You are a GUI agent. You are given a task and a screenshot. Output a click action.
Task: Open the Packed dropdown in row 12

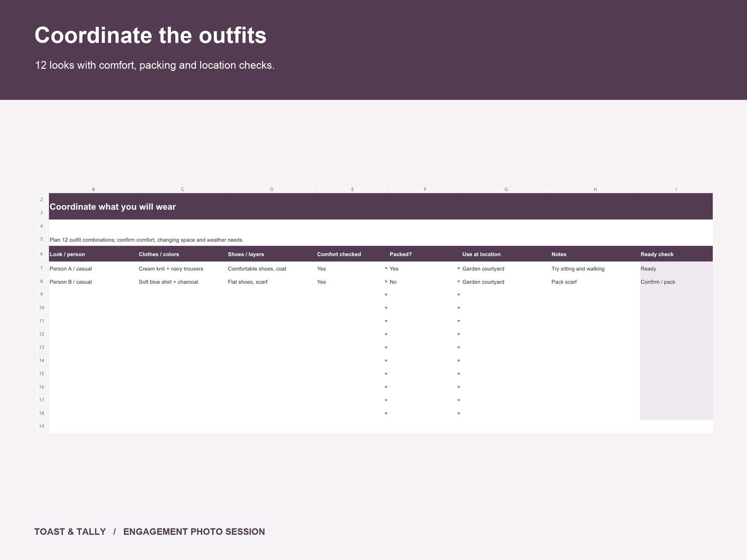pos(458,334)
